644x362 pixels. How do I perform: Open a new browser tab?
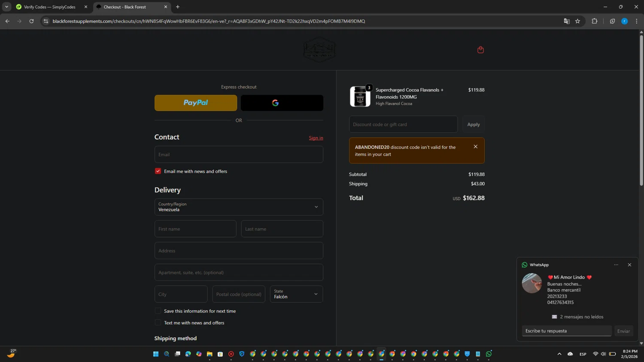(x=178, y=7)
